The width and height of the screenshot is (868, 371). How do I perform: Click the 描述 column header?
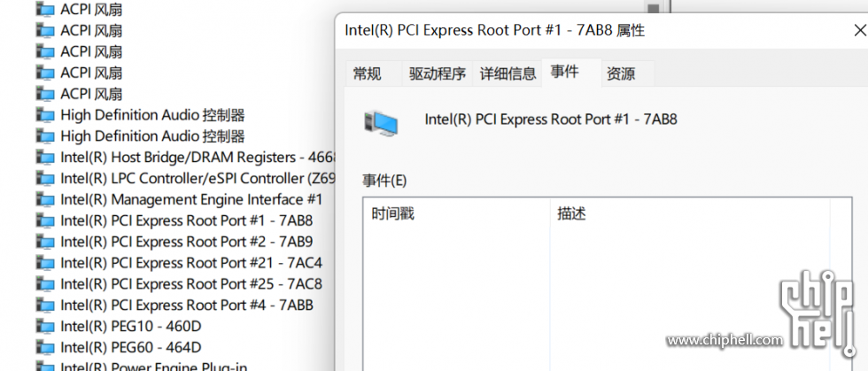[x=690, y=213]
